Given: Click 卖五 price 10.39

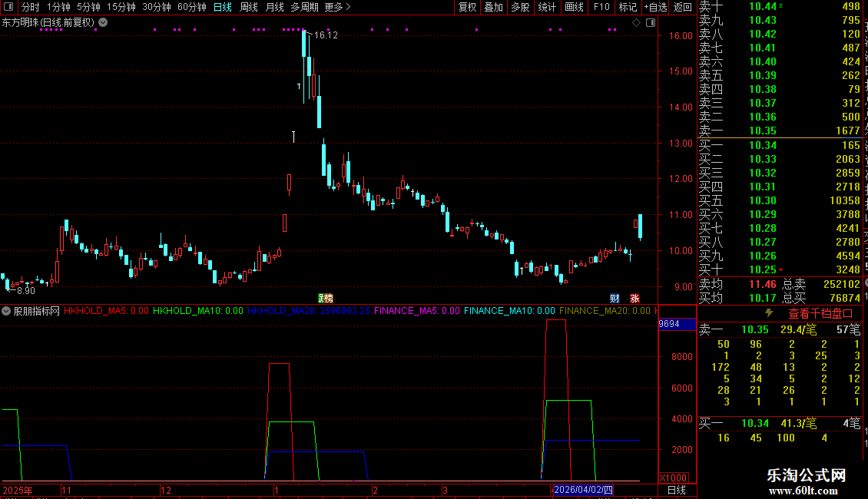Looking at the screenshot, I should (763, 76).
